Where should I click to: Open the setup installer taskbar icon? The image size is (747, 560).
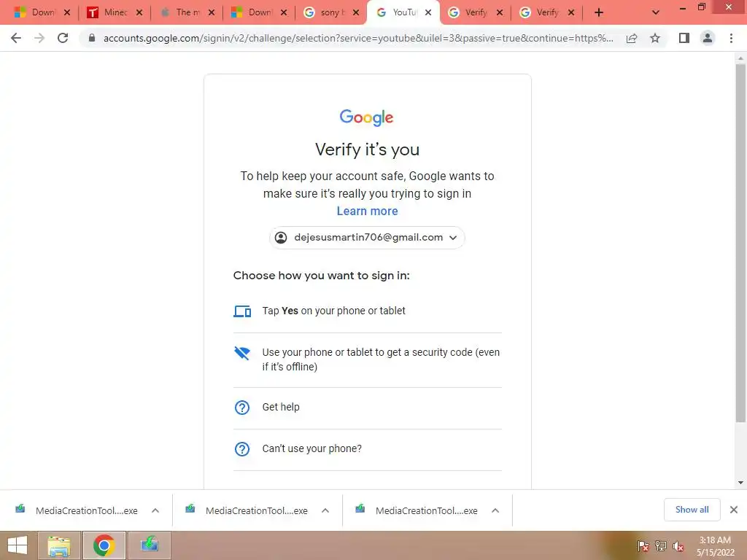[x=149, y=545]
